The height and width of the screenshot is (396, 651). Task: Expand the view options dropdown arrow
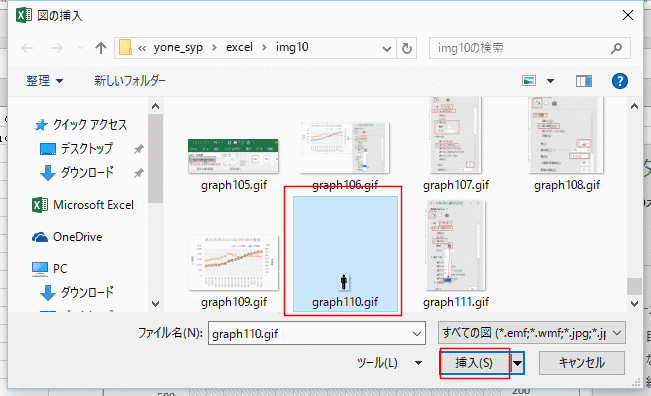(x=550, y=81)
